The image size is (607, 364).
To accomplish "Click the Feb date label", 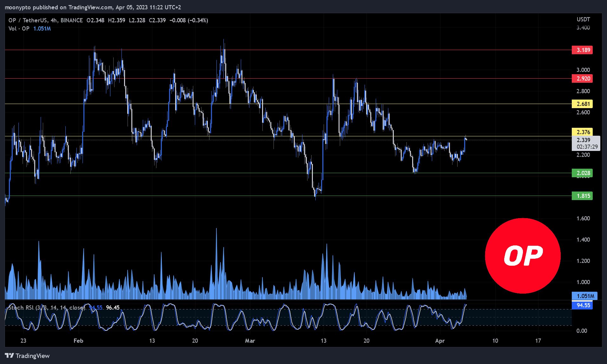I will tap(78, 341).
